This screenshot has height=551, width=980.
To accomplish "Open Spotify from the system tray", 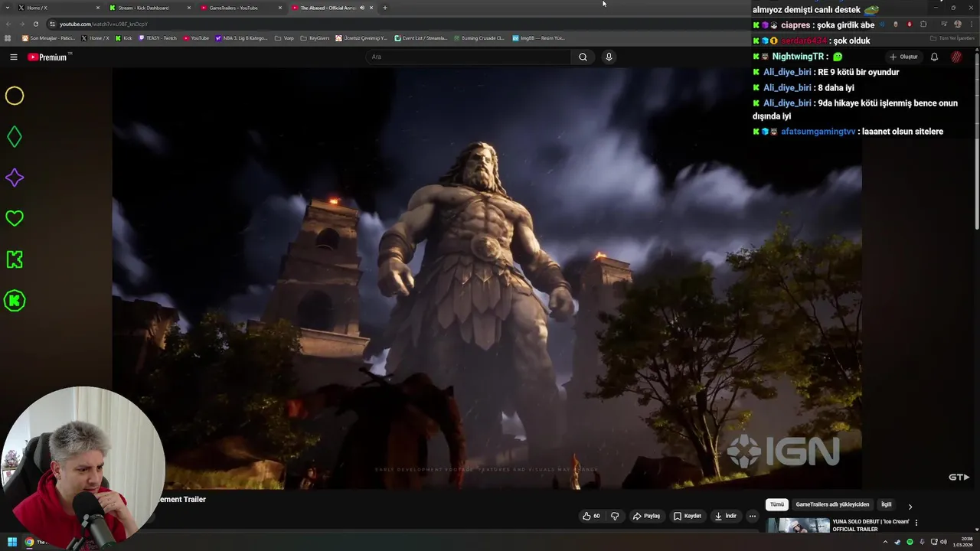I will 910,542.
